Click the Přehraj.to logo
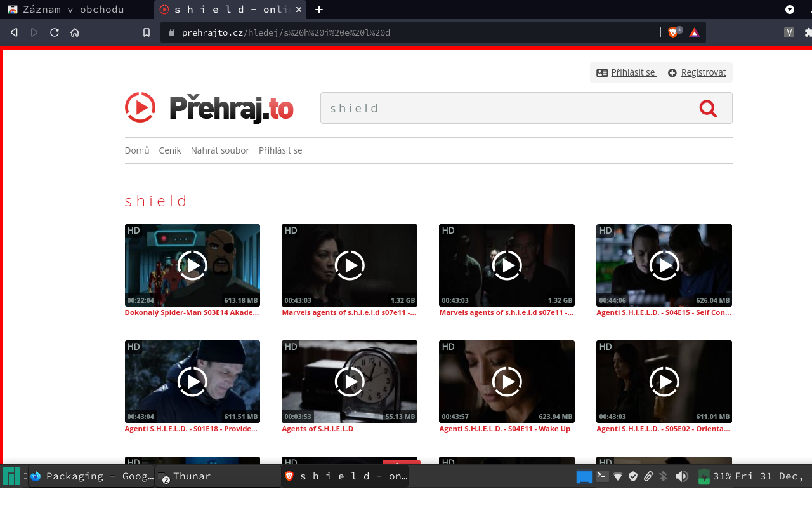812x508 pixels. pyautogui.click(x=209, y=108)
